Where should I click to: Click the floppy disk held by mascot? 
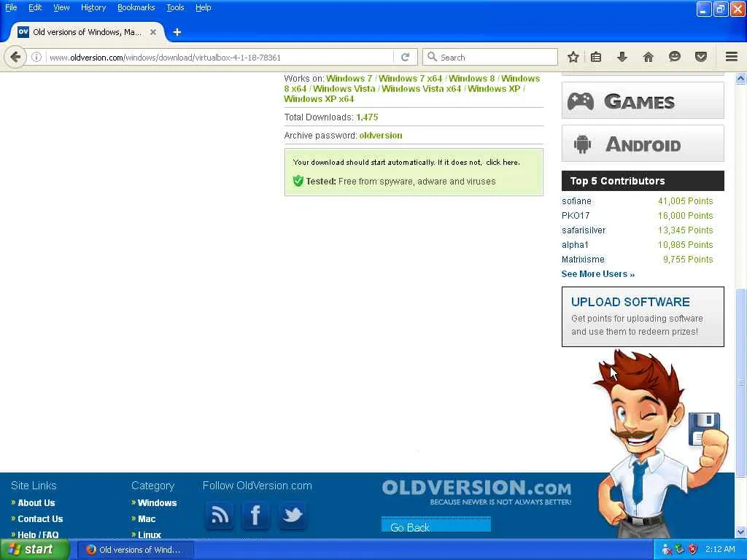click(704, 429)
